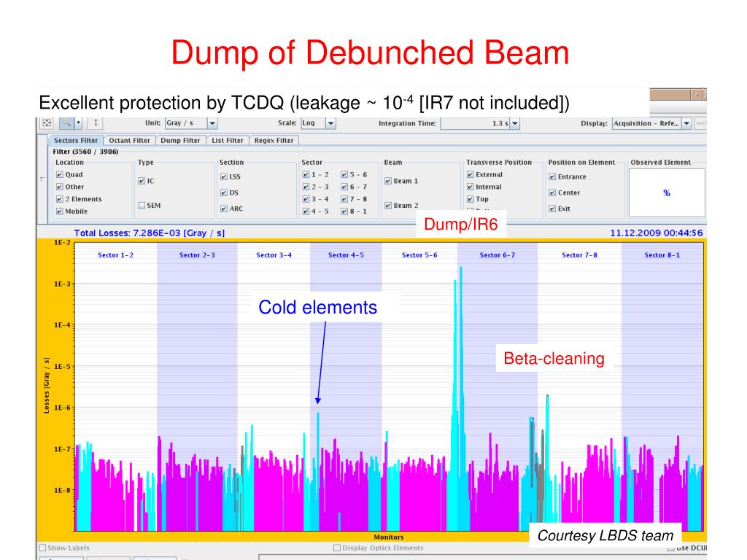Viewport: 747px width, 560px height.
Task: Click the Filter (3560 / 3906) count
Action: coord(85,152)
